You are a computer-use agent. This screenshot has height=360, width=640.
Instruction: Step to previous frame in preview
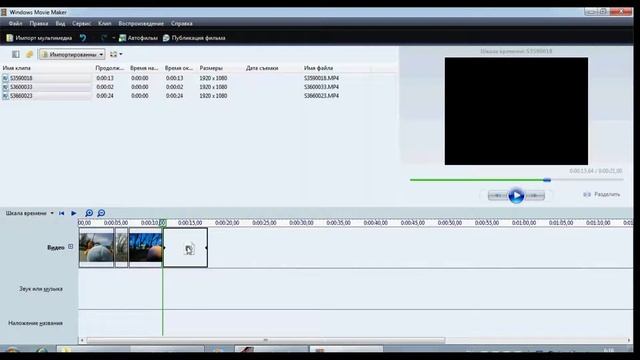(498, 196)
